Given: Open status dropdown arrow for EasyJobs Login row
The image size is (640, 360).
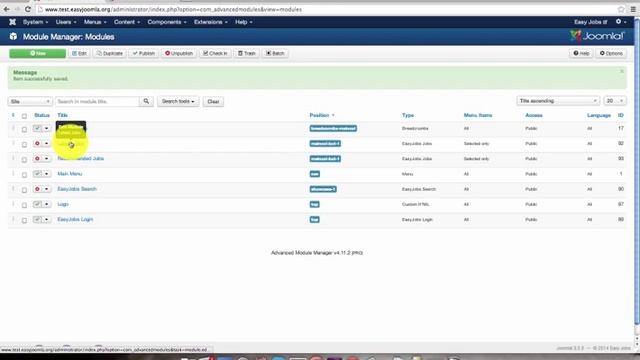Looking at the screenshot, I should click(47, 220).
